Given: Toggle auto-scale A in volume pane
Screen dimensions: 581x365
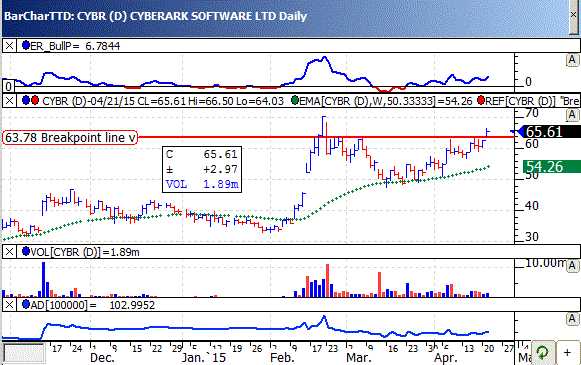Looking at the screenshot, I should tap(572, 266).
